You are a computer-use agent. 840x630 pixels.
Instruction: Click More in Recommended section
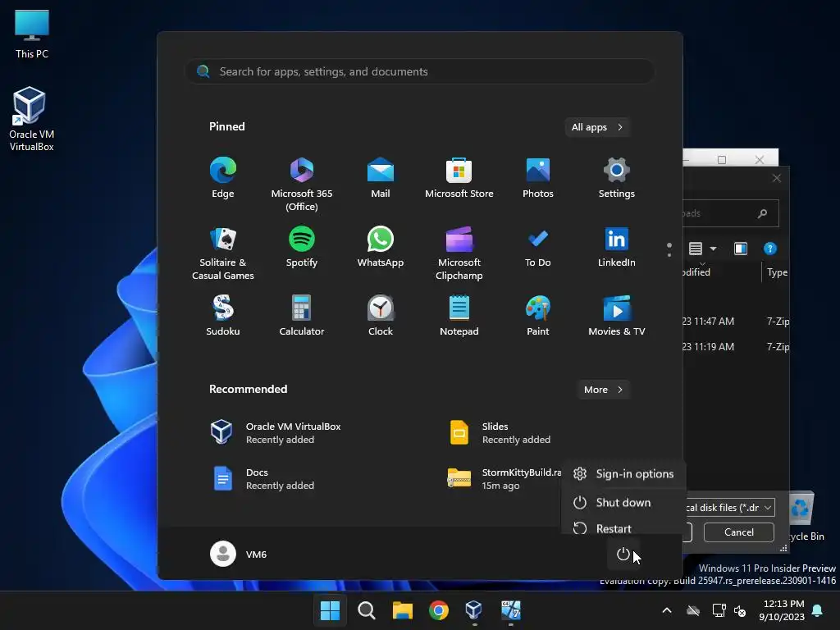(603, 390)
